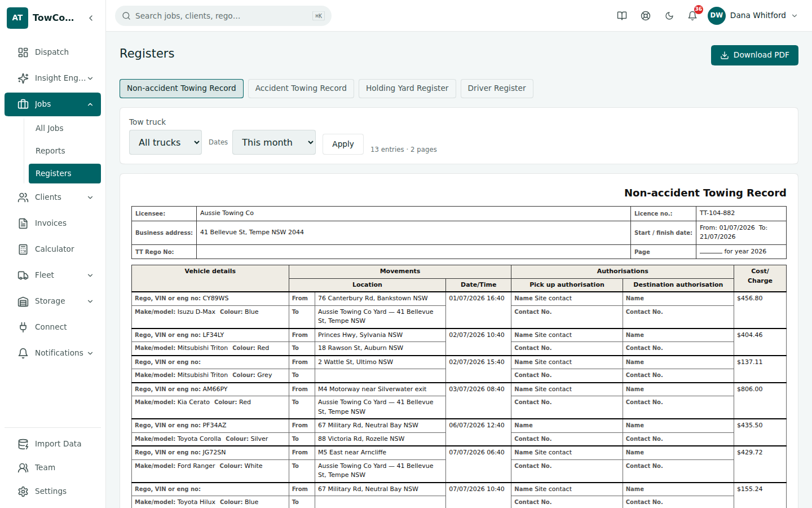812x508 pixels.
Task: Switch to Non-accident Towing Record tab
Action: [182, 89]
